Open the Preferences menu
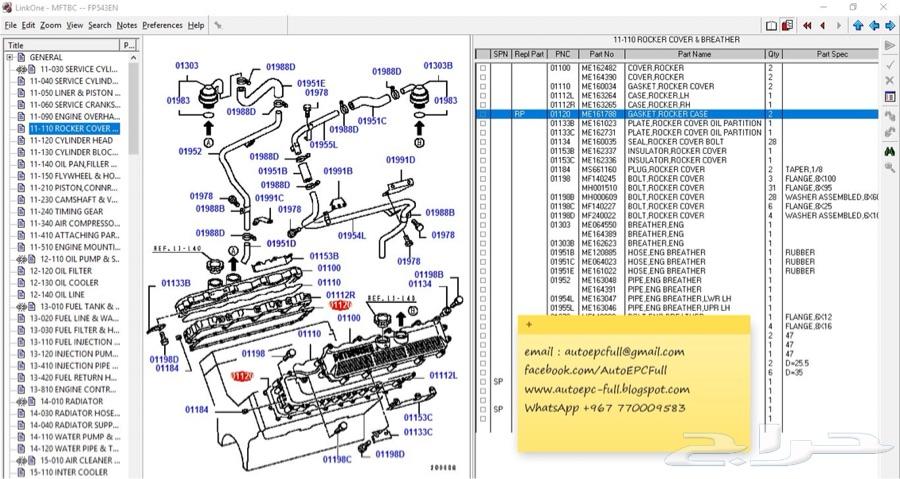This screenshot has height=479, width=900. tap(162, 25)
